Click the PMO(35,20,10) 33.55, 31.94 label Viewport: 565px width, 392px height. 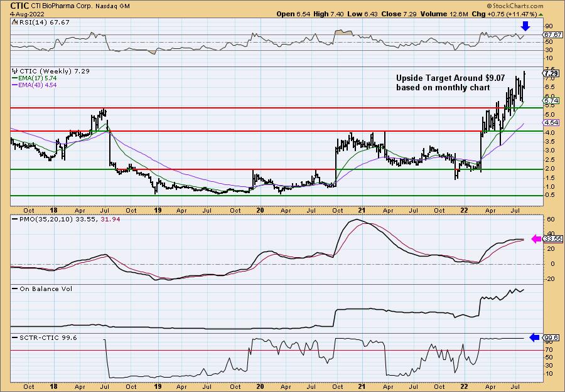[x=69, y=219]
